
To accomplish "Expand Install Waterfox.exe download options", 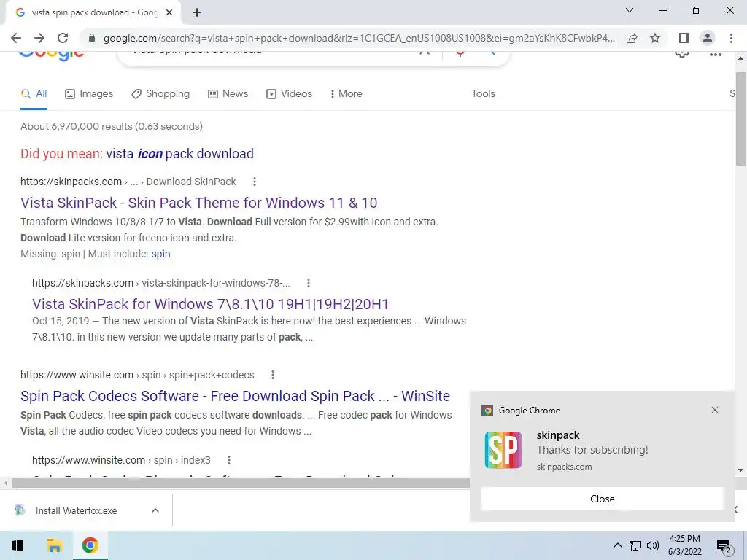I will coord(155,510).
